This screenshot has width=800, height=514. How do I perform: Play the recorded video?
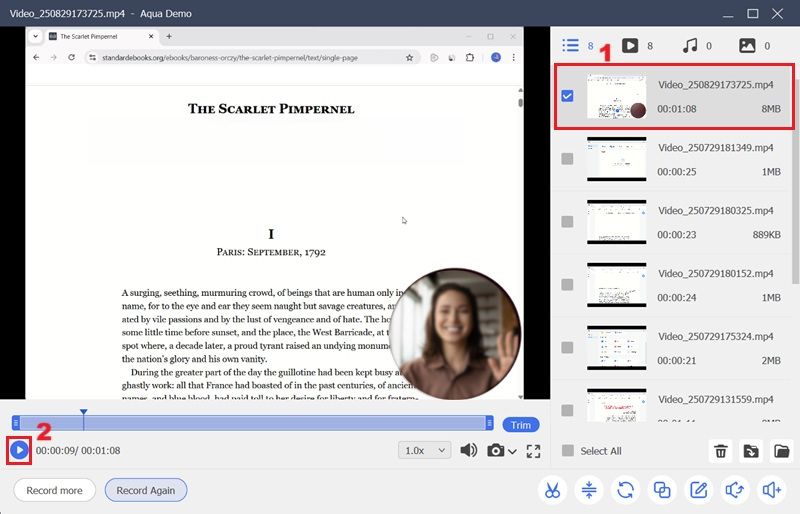(19, 450)
